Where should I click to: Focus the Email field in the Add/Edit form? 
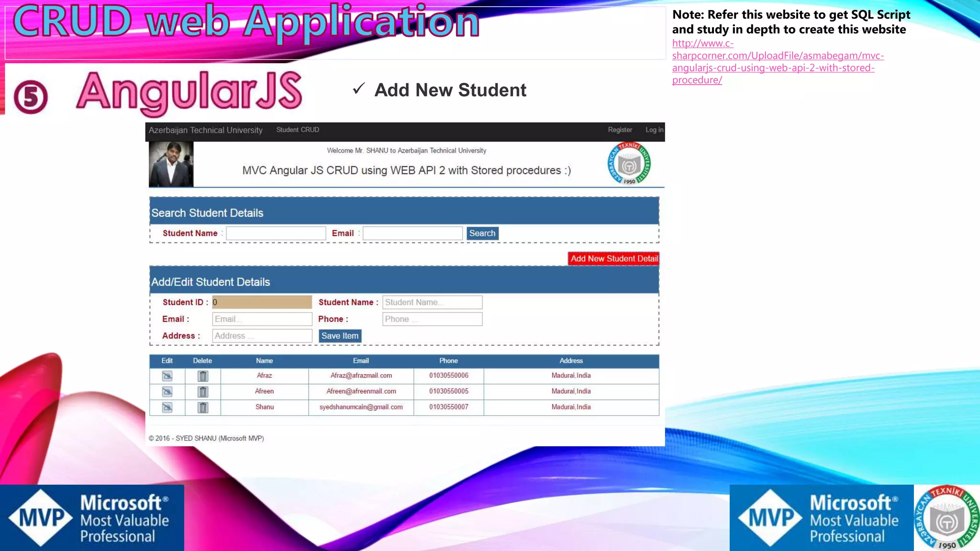click(x=262, y=319)
